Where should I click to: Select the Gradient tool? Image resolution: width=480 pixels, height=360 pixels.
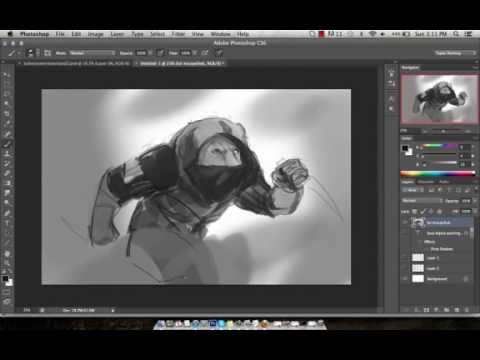point(7,183)
